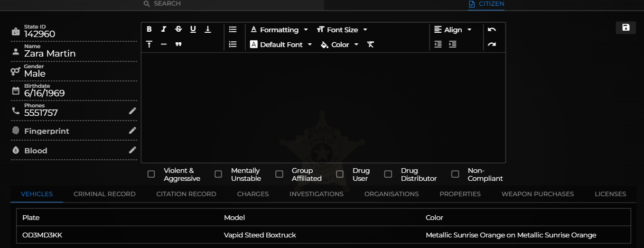The image size is (644, 248).
Task: Insert a numbered list
Action: (232, 44)
